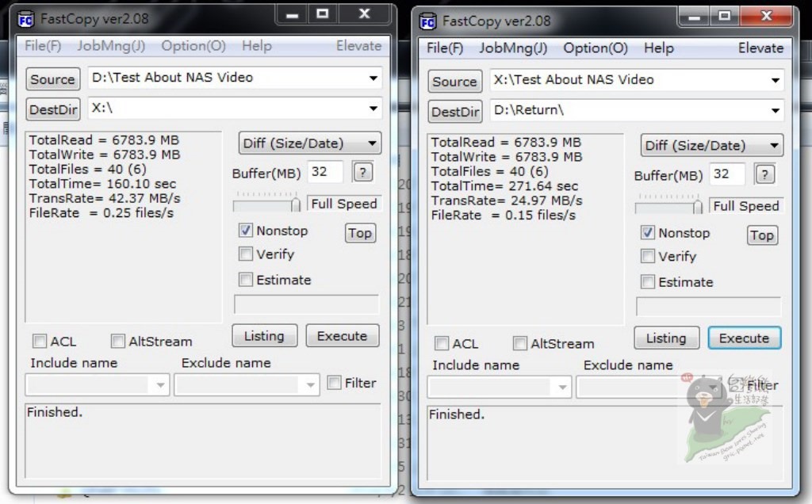Screen dimensions: 812x504
Task: Click 'FileRate = 0.15 files/s' text
Action: tap(504, 216)
